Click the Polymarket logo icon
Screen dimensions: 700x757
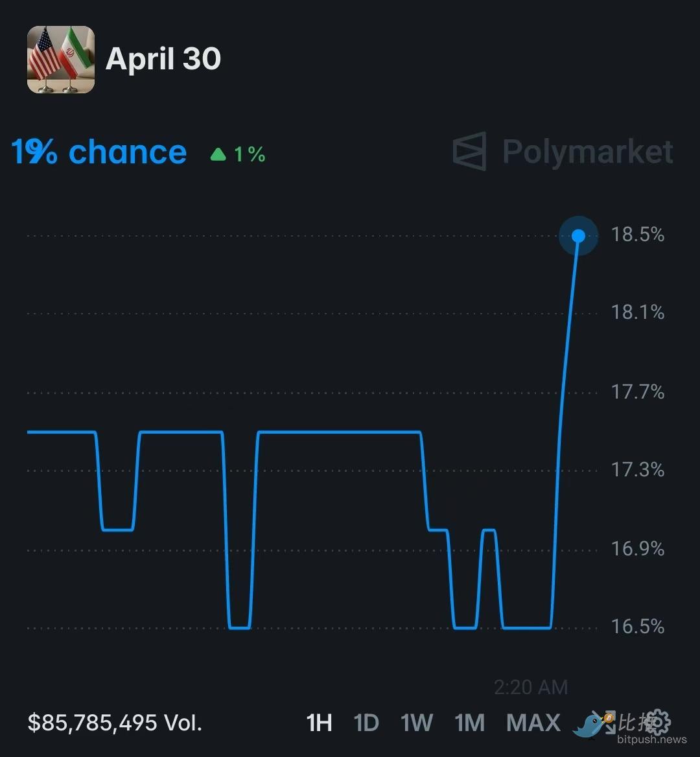point(469,151)
